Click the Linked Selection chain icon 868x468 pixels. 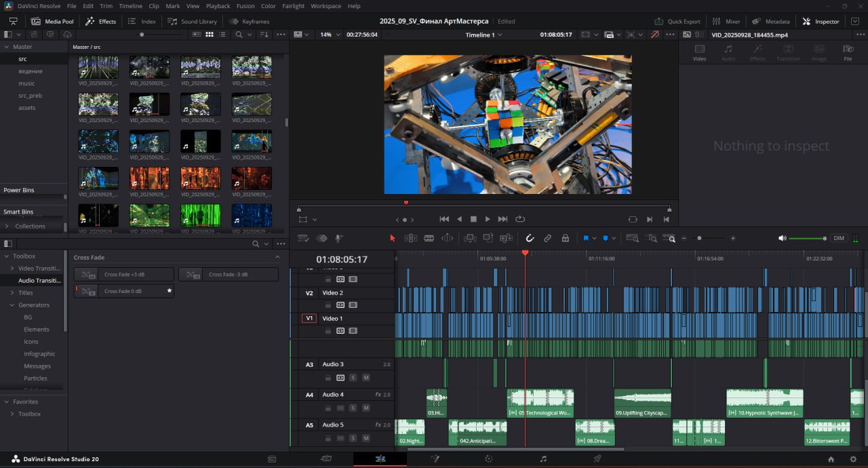(x=547, y=238)
